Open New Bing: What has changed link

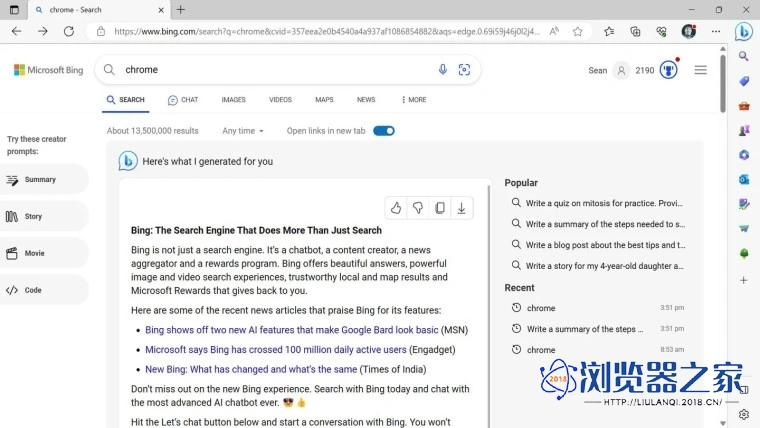[x=251, y=369]
